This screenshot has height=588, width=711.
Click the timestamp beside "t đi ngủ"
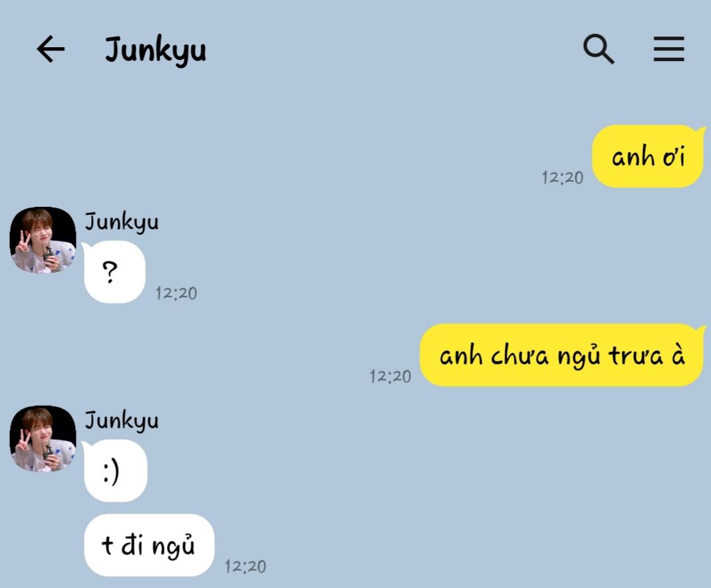[245, 566]
